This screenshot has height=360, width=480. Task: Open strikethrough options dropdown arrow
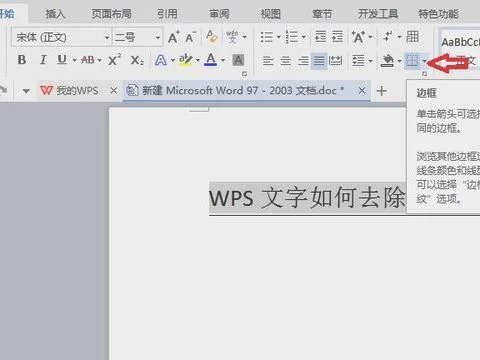click(x=99, y=61)
